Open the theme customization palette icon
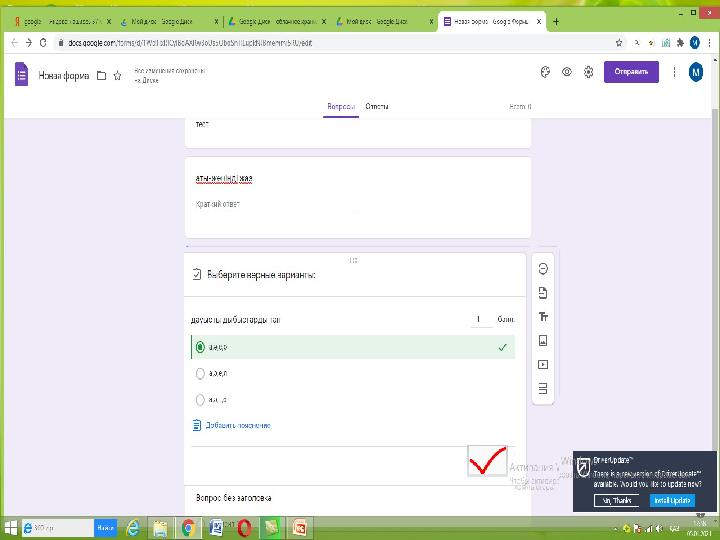The width and height of the screenshot is (720, 540). pyautogui.click(x=545, y=72)
